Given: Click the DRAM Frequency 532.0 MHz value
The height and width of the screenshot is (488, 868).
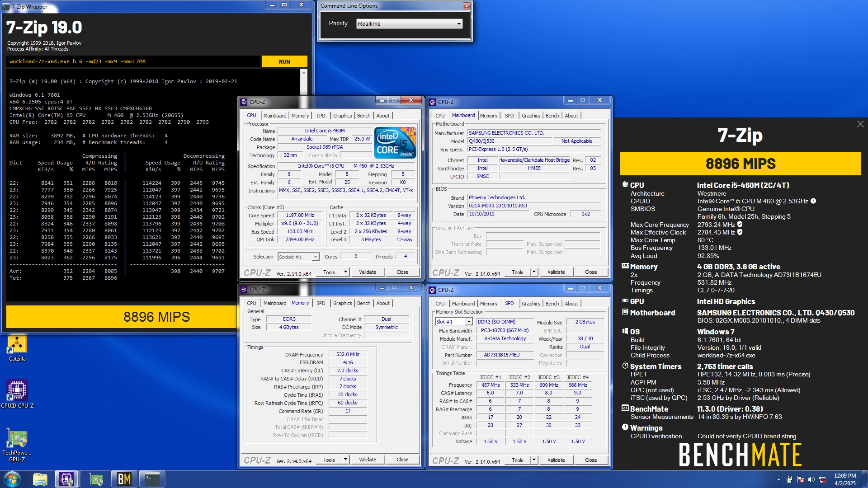Looking at the screenshot, I should coord(348,354).
